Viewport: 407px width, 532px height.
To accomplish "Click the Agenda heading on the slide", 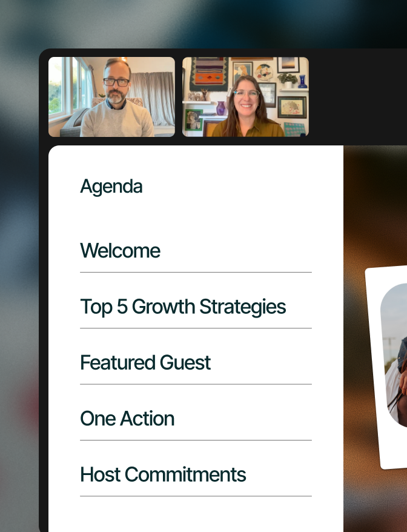I will point(111,187).
